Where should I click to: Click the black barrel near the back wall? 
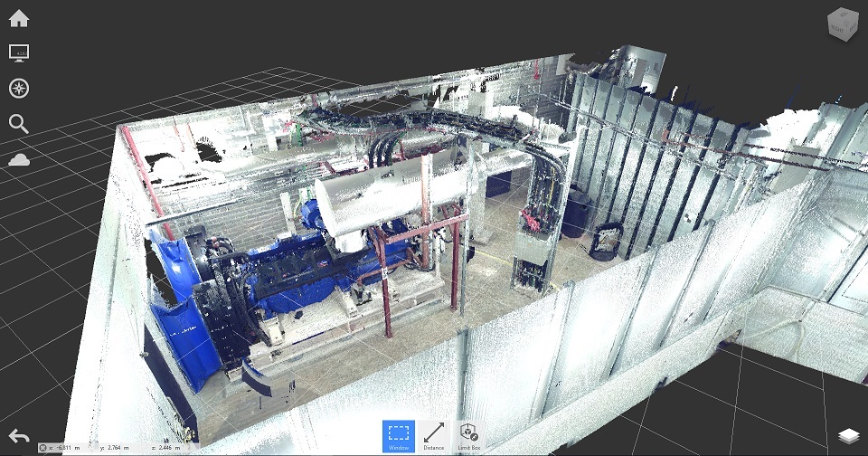click(x=575, y=214)
